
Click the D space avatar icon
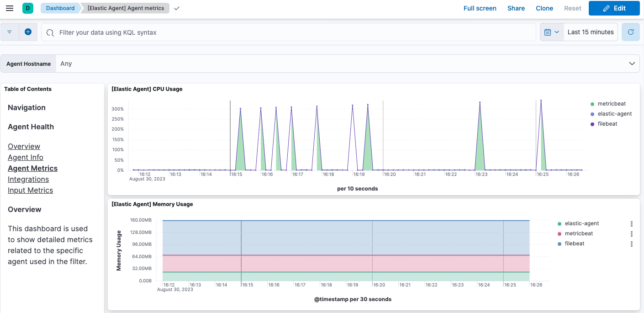tap(27, 8)
